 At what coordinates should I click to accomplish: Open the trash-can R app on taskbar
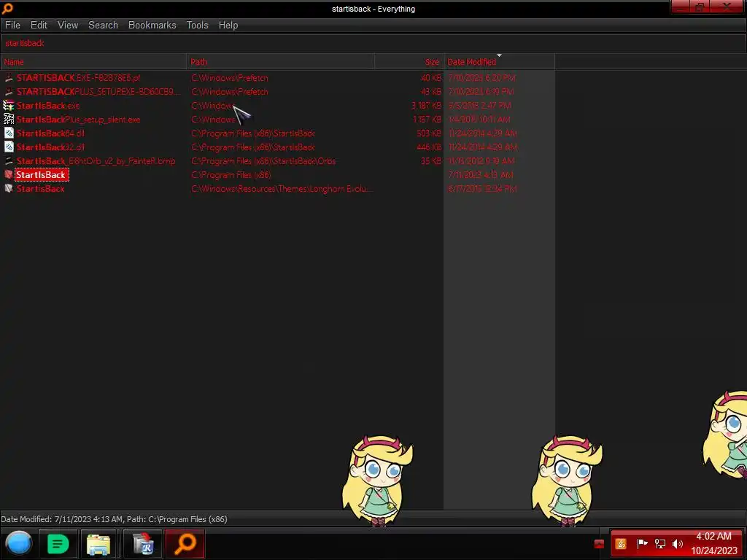pyautogui.click(x=144, y=543)
